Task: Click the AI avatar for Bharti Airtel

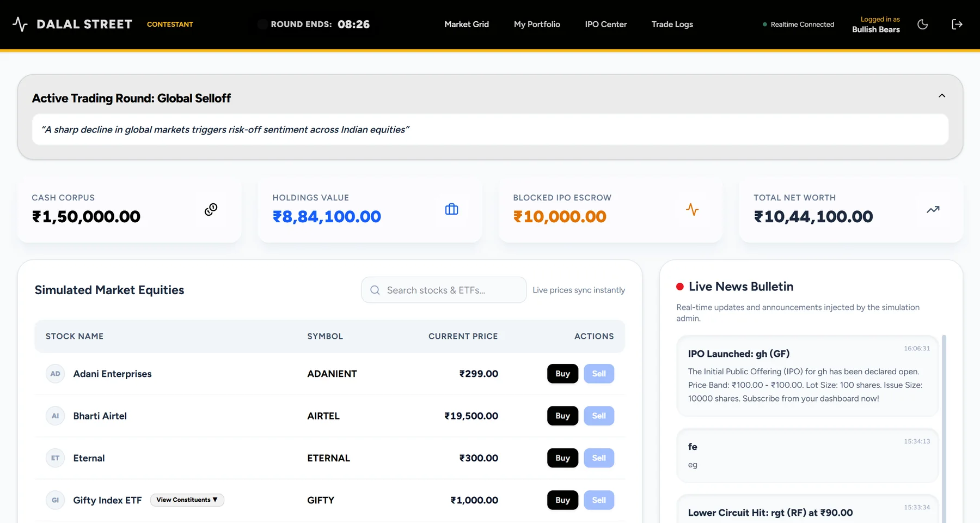Action: [x=55, y=416]
